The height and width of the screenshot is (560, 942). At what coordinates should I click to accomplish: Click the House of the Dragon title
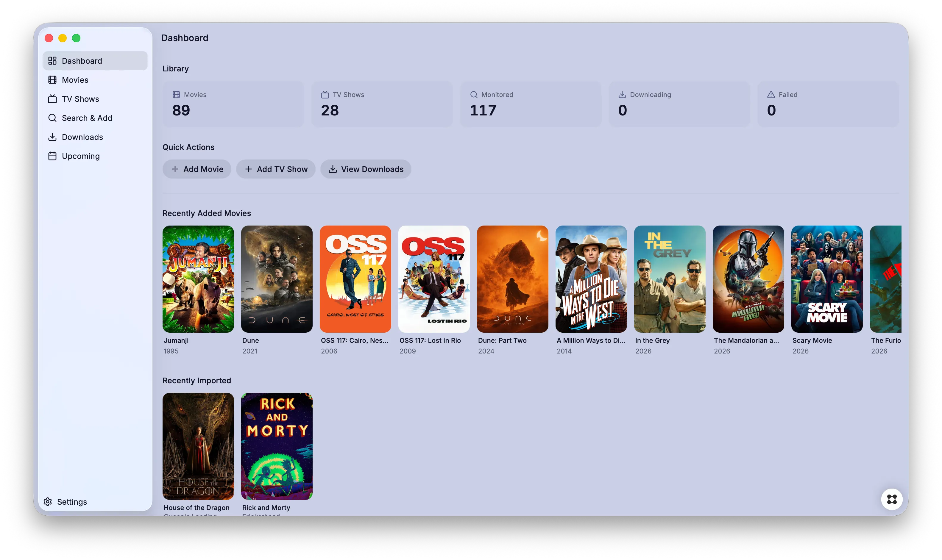coord(197,508)
